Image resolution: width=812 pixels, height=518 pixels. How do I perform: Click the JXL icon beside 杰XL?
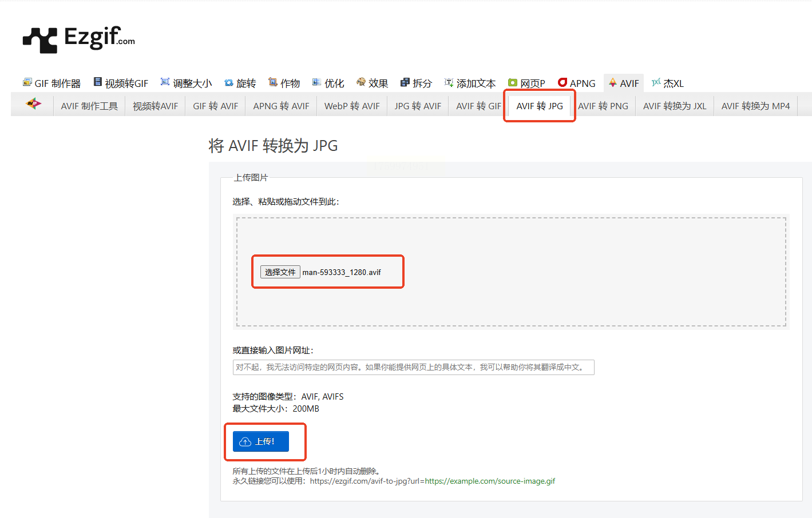click(x=656, y=82)
